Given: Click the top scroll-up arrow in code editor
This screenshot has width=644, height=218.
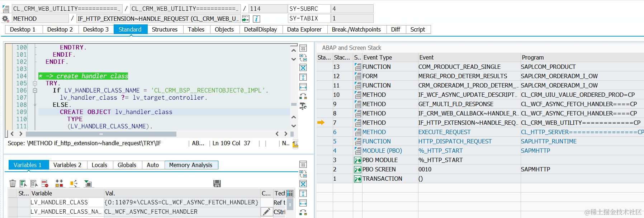Looking at the screenshot, I should (x=294, y=50).
